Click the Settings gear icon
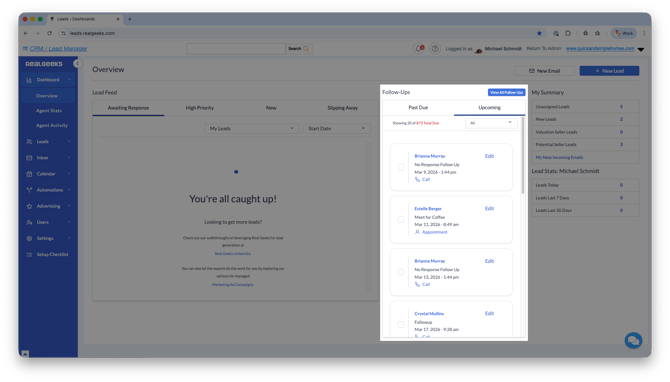This screenshot has width=670, height=382. [29, 238]
